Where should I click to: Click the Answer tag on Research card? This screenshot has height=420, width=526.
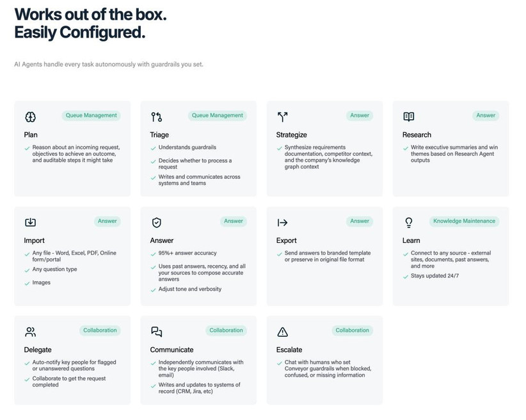[x=486, y=116]
